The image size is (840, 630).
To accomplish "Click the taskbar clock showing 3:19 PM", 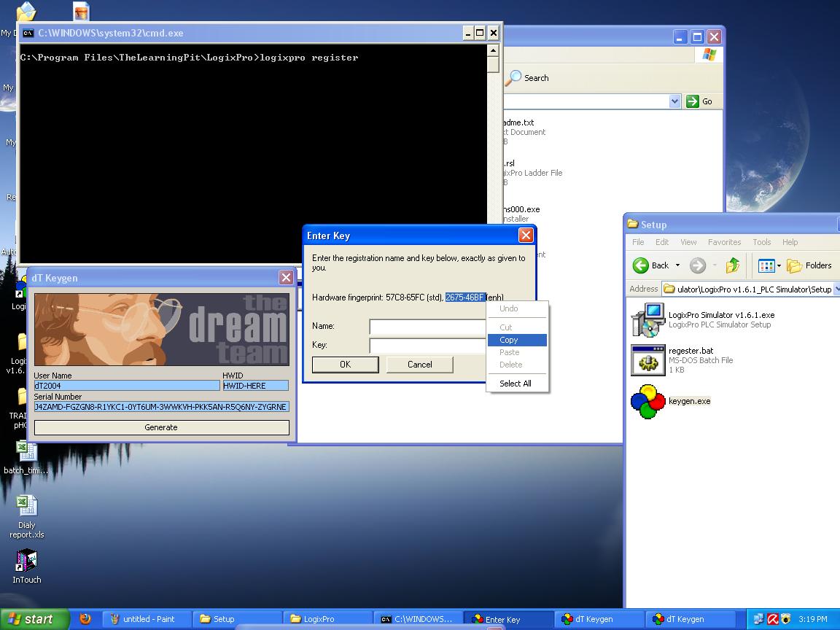I will [813, 619].
